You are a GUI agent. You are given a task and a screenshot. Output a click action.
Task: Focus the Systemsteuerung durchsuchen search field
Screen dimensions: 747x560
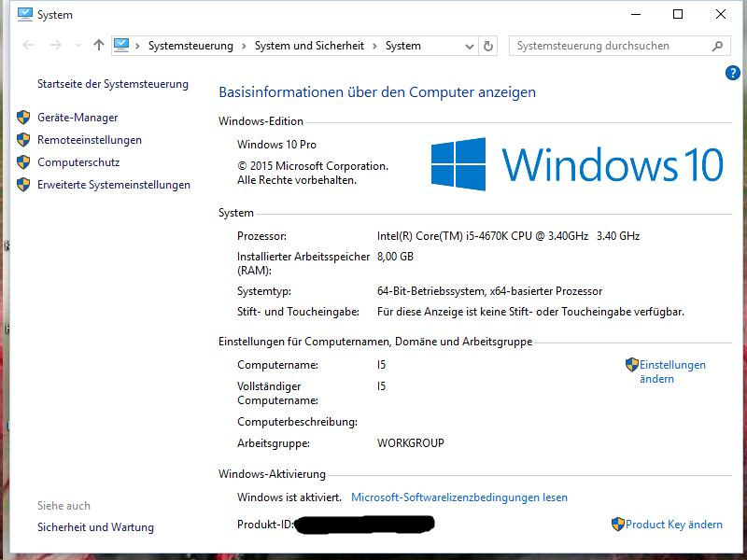point(607,46)
